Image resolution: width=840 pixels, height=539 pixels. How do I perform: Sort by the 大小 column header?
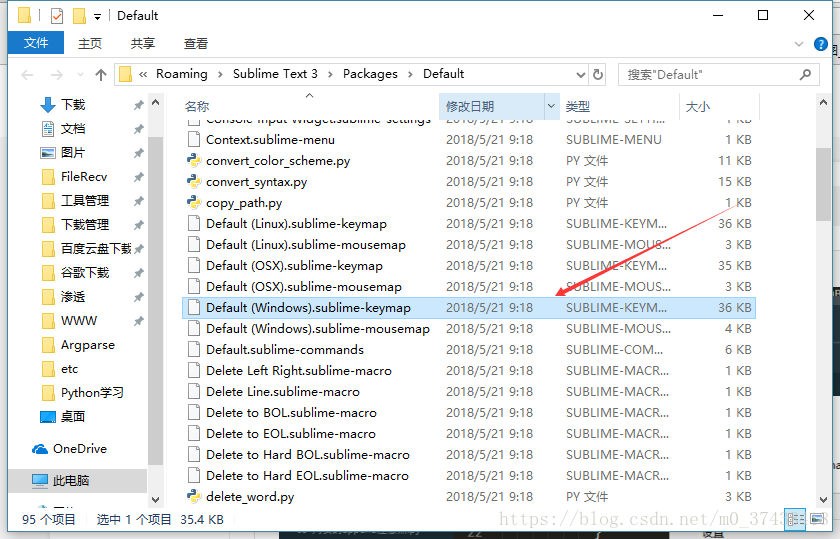[x=698, y=107]
